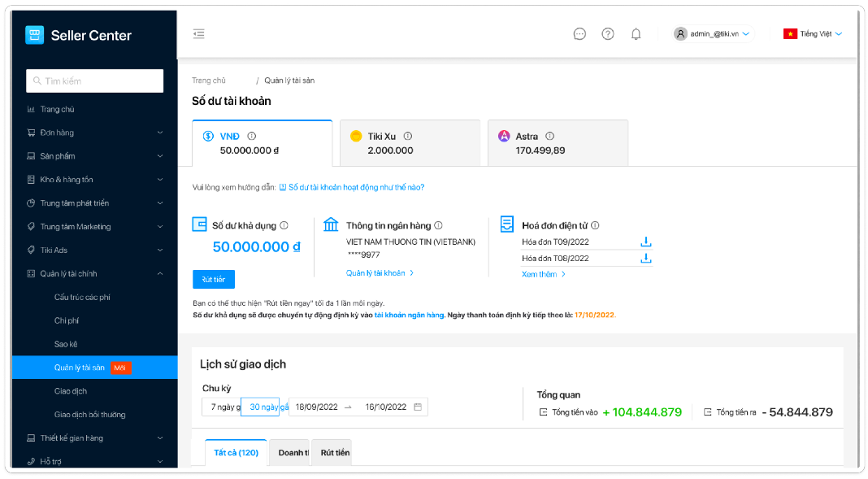Open the admin_@tiki.vn account dropdown
868x479 pixels.
(713, 34)
